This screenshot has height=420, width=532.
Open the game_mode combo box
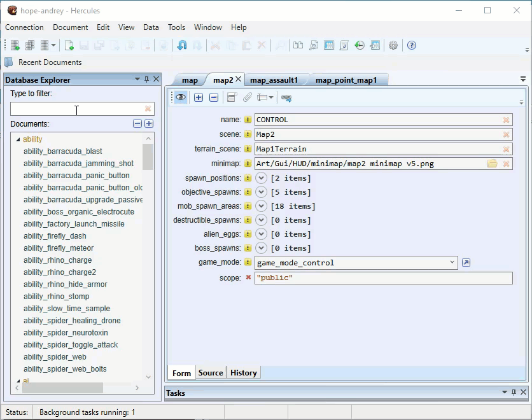[x=356, y=263]
